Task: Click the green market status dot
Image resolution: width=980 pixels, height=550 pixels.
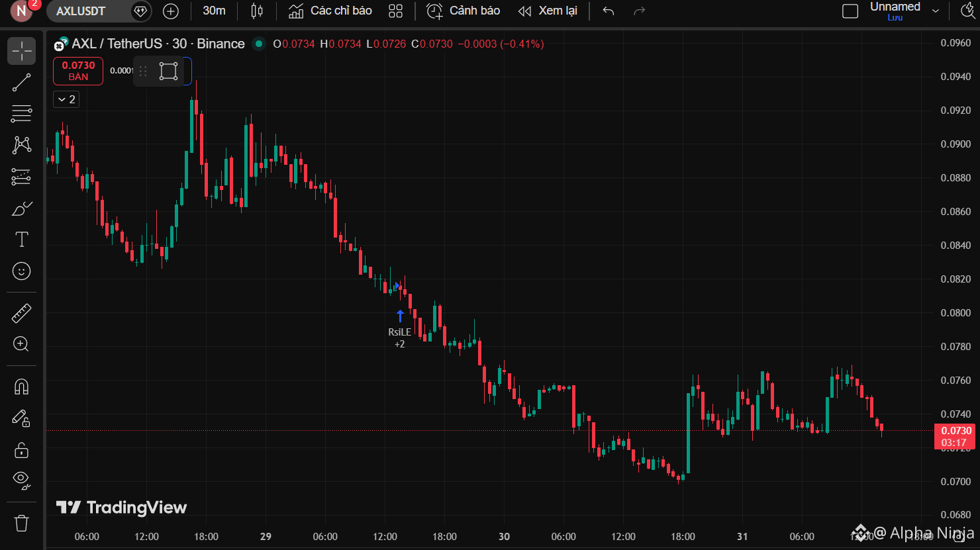Action: coord(259,44)
